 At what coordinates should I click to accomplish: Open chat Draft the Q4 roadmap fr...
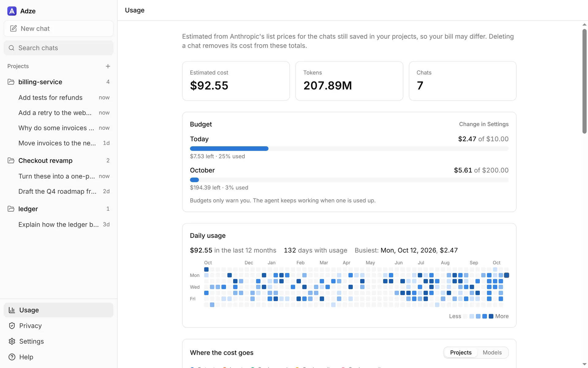point(58,191)
